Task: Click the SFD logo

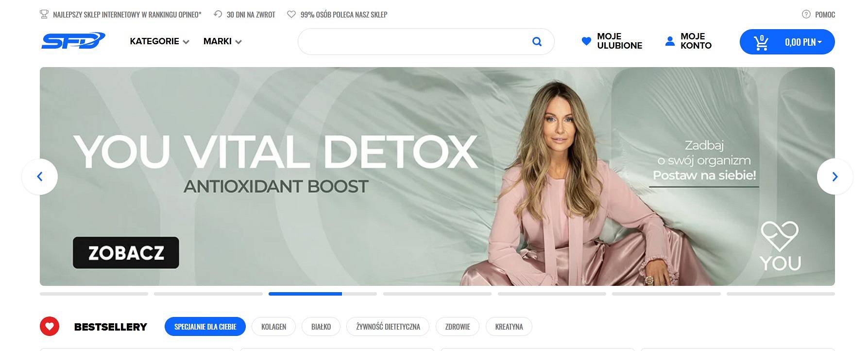Action: [73, 41]
